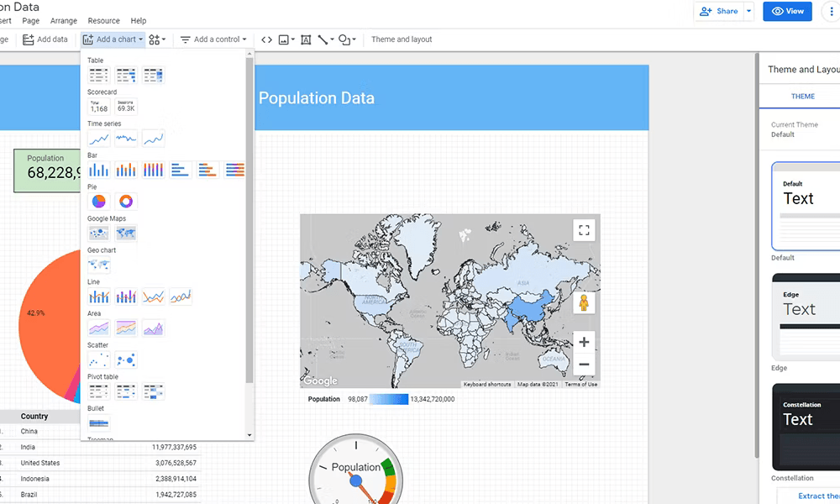Choose the pivot table with heatmap icon
The height and width of the screenshot is (504, 840).
click(x=153, y=391)
